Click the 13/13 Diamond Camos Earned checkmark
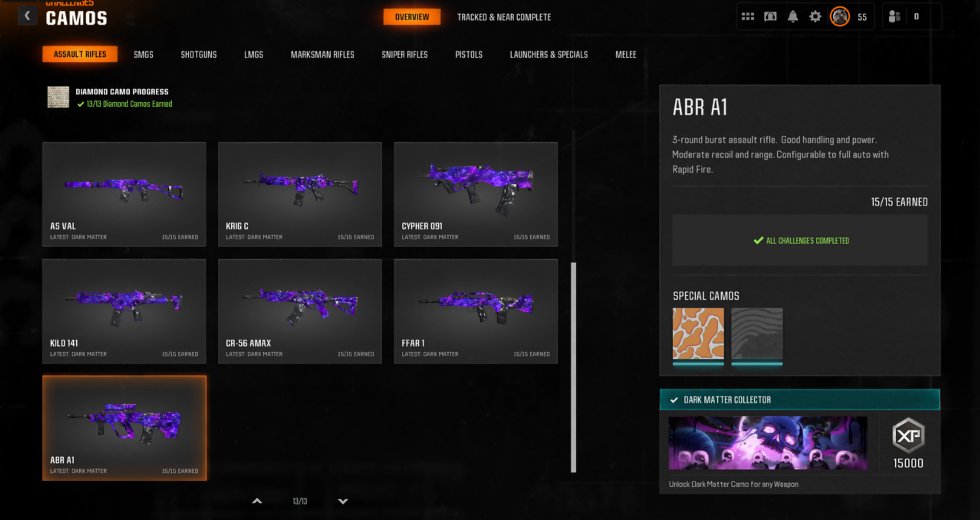The height and width of the screenshot is (520, 980). (80, 104)
